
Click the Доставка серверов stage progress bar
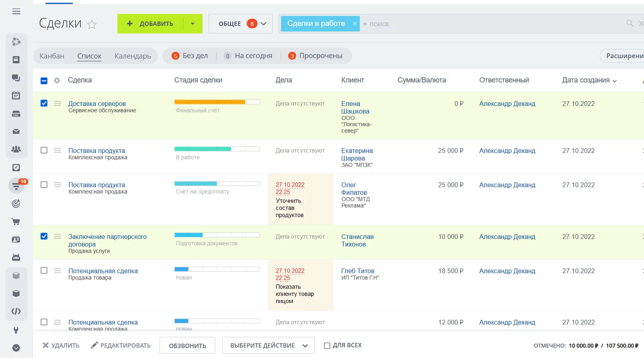point(217,102)
